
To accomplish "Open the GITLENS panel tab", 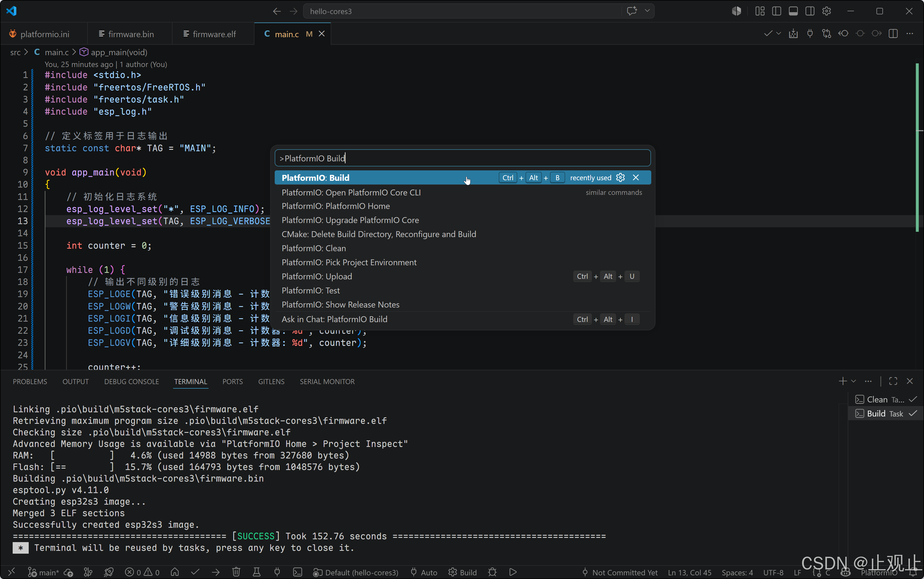I will (x=271, y=381).
